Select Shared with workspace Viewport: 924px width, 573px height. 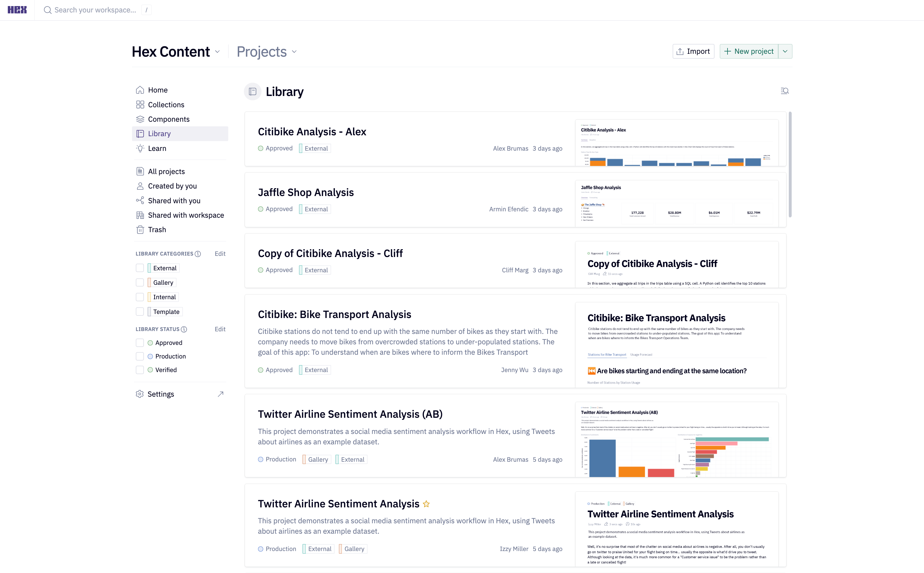185,215
